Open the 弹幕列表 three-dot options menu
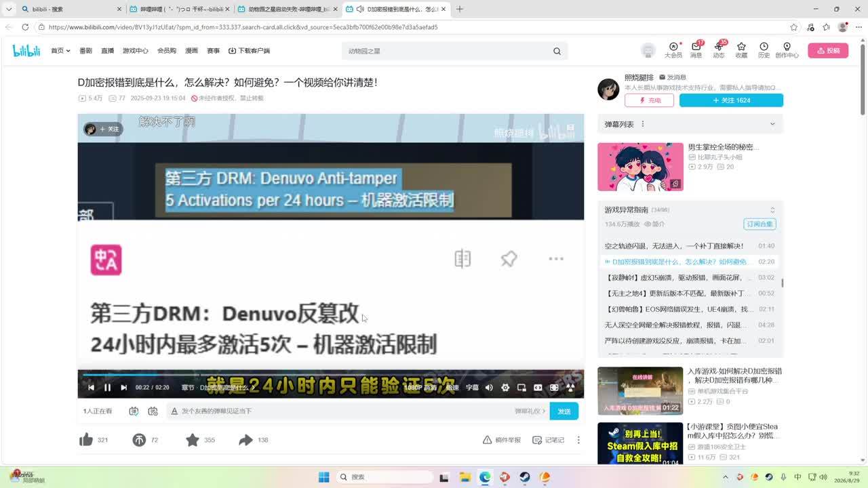The image size is (868, 488). [x=643, y=124]
